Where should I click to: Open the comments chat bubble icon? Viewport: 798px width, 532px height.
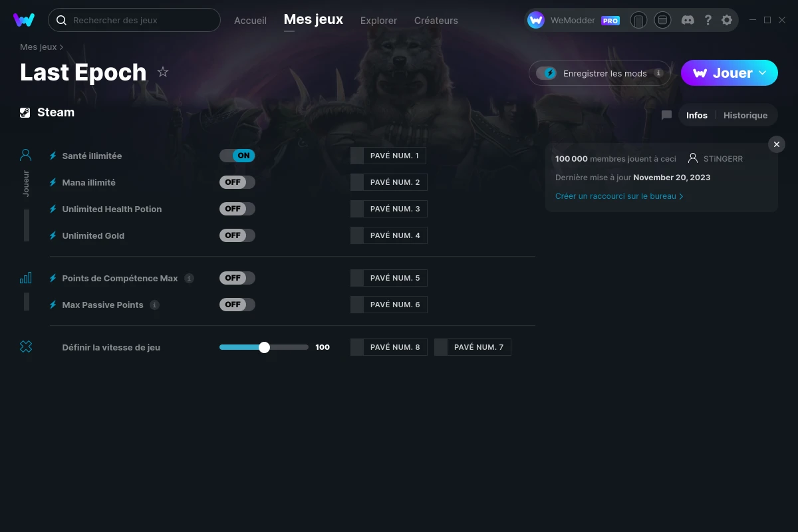[x=666, y=115]
